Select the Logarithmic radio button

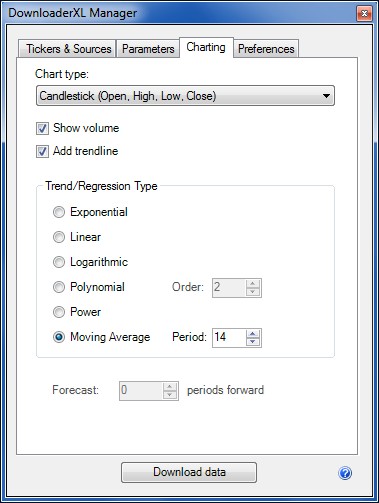pos(59,262)
